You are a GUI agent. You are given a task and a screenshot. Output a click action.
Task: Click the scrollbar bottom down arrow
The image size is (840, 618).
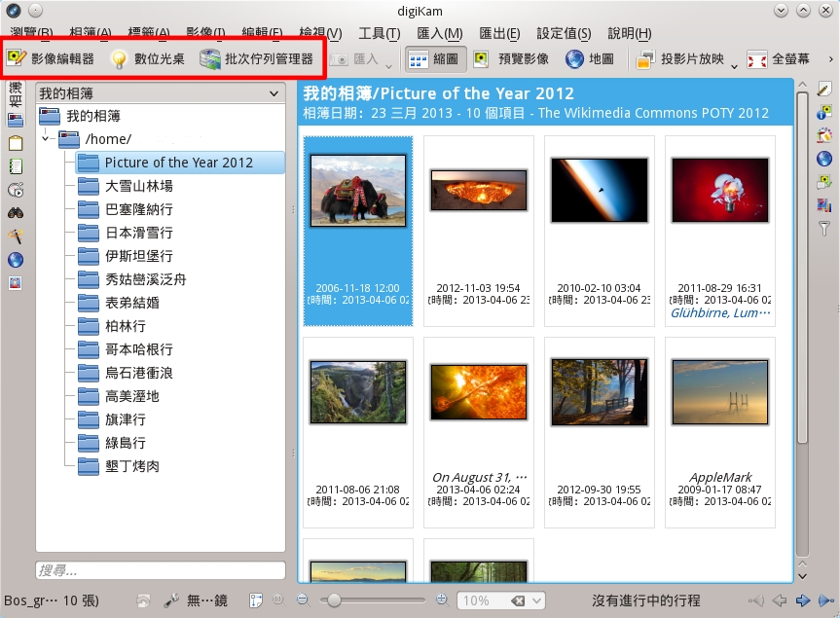tap(802, 576)
